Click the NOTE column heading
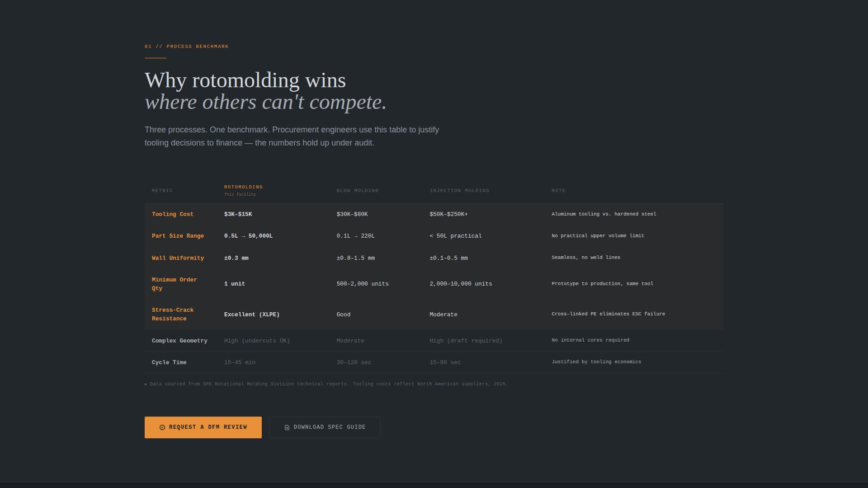This screenshot has width=868, height=488. tap(559, 190)
